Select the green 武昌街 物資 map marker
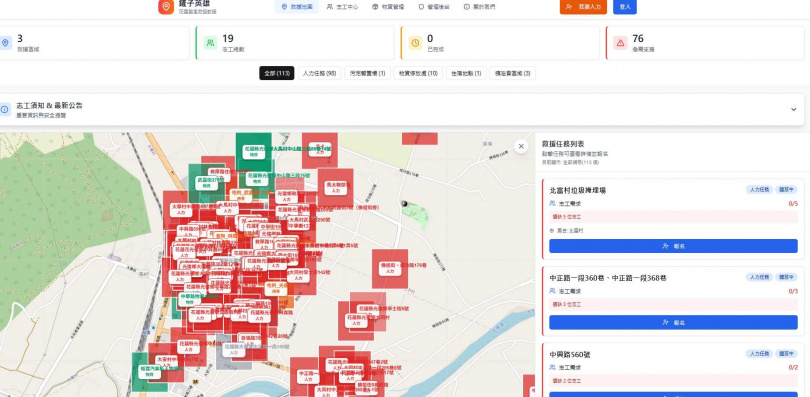 (x=206, y=183)
